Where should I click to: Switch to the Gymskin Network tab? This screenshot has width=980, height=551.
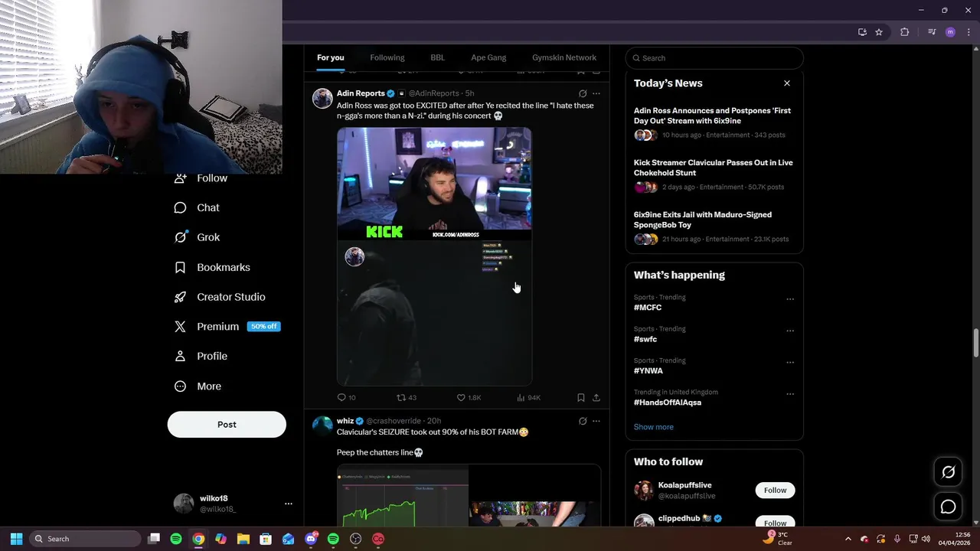pos(564,57)
